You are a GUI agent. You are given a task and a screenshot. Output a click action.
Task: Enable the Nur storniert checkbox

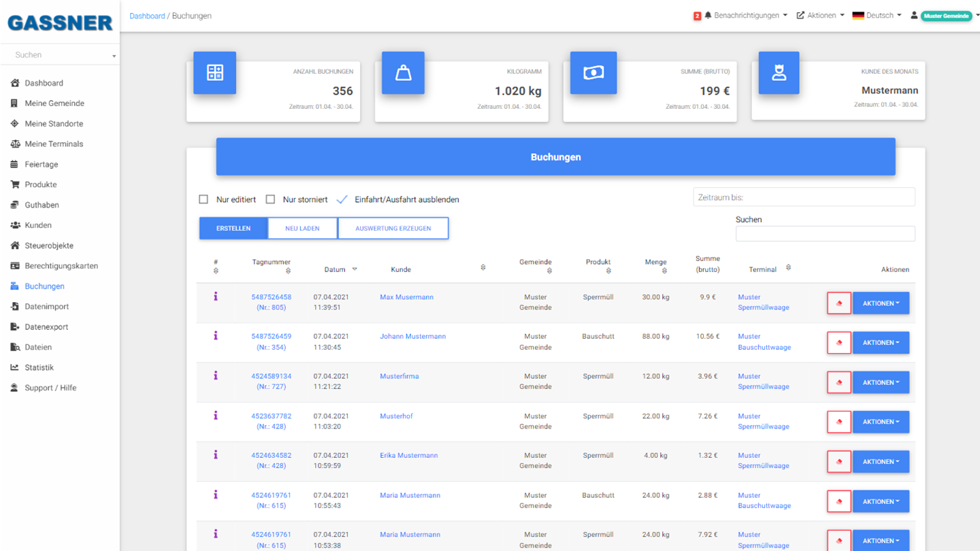tap(270, 199)
